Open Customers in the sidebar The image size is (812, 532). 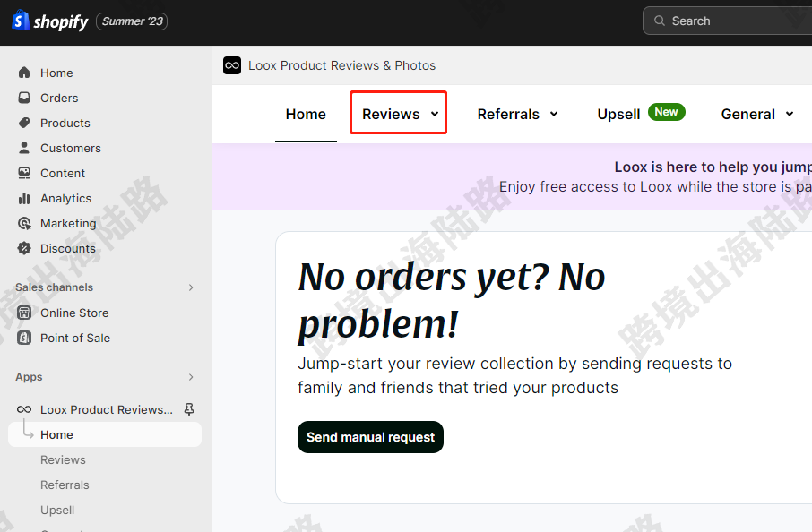click(x=71, y=148)
